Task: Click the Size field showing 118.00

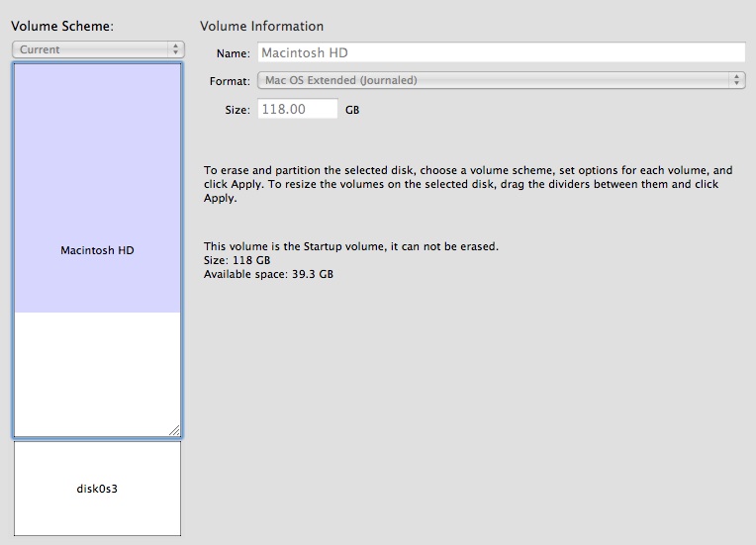Action: pyautogui.click(x=298, y=109)
